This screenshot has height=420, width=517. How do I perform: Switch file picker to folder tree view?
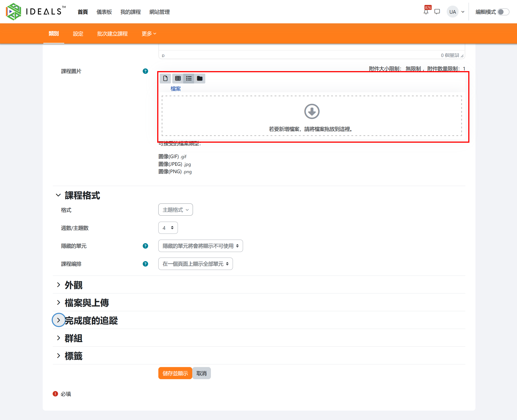199,78
